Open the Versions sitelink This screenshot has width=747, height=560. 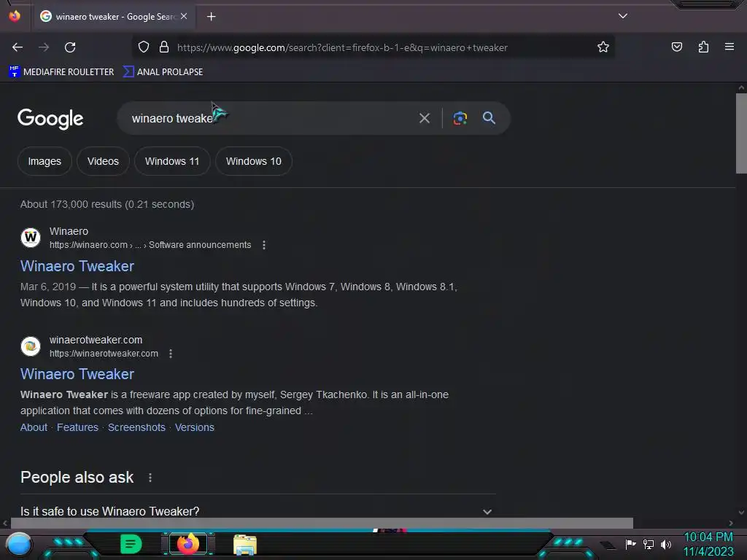coord(194,427)
